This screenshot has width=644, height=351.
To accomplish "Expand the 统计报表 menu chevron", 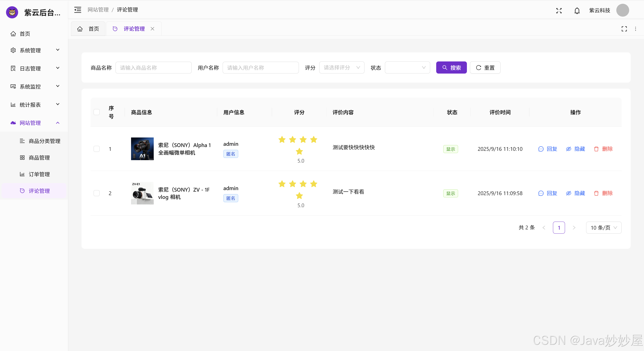I will click(x=58, y=104).
